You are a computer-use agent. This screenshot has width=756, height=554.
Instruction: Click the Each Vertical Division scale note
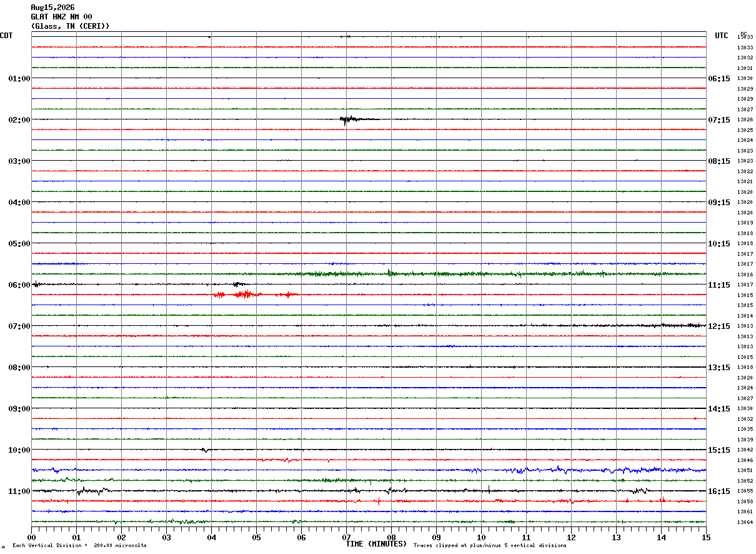[x=79, y=546]
